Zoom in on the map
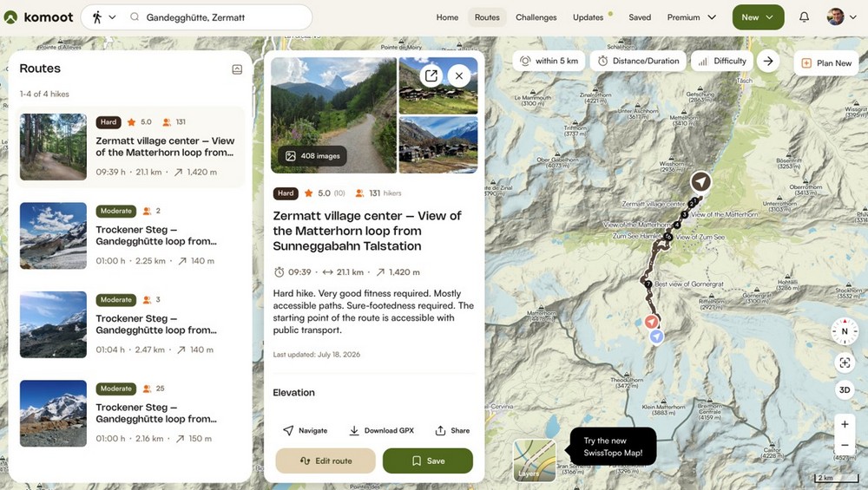 845,424
